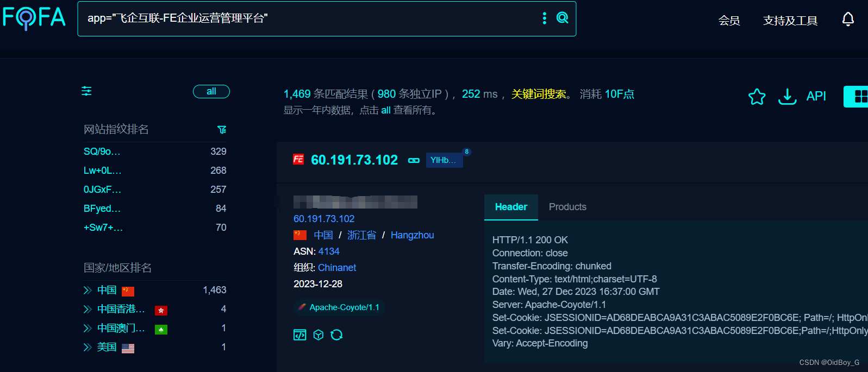This screenshot has height=372, width=868.
Task: Toggle the 'all' time range pill
Action: point(211,92)
